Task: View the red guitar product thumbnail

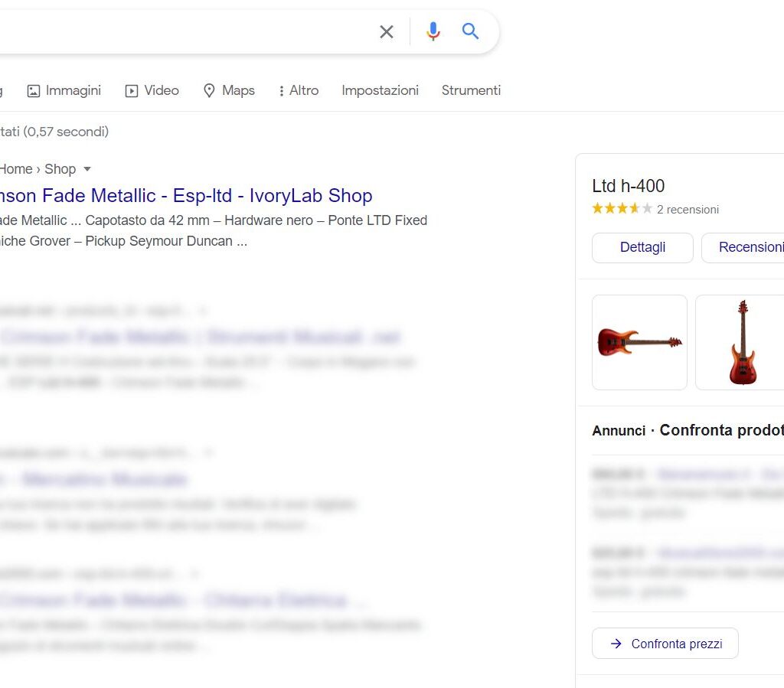Action: tap(639, 342)
